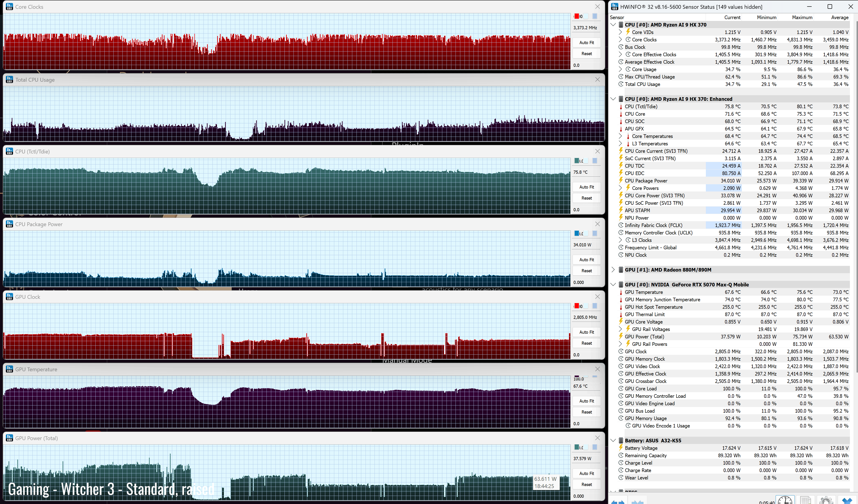The width and height of the screenshot is (858, 504).
Task: Collapse the NVIDIA GeForce RTX 5070 group
Action: (x=613, y=284)
